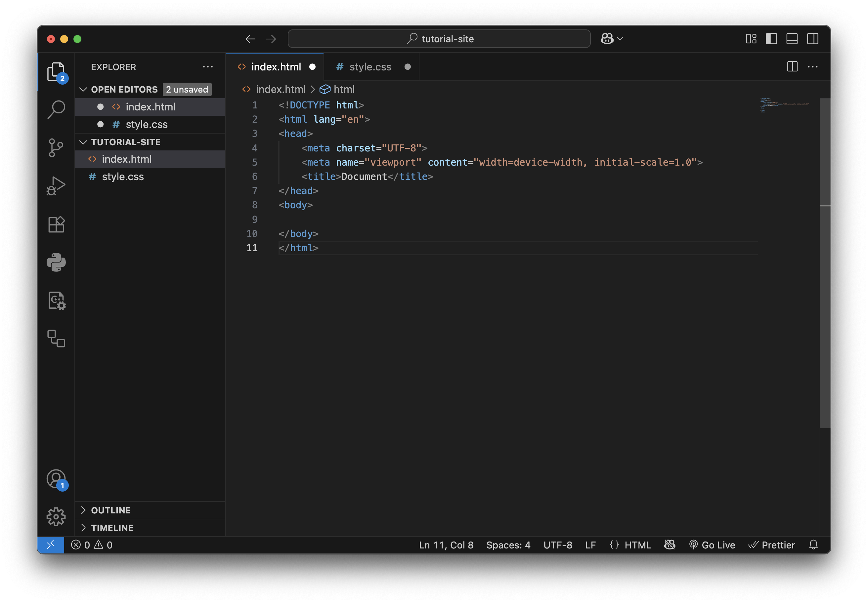Toggle bottom panel visibility

(792, 39)
